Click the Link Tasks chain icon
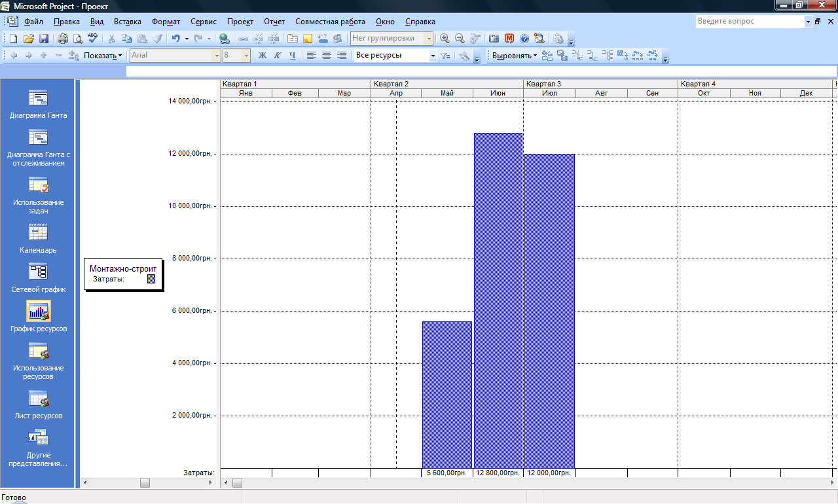The image size is (838, 504). 244,39
